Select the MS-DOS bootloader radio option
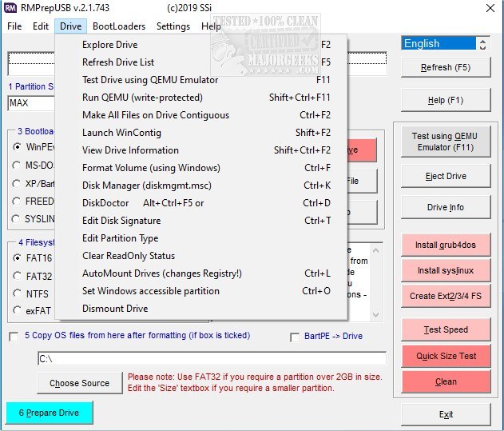This screenshot has width=504, height=431. pyautogui.click(x=17, y=166)
